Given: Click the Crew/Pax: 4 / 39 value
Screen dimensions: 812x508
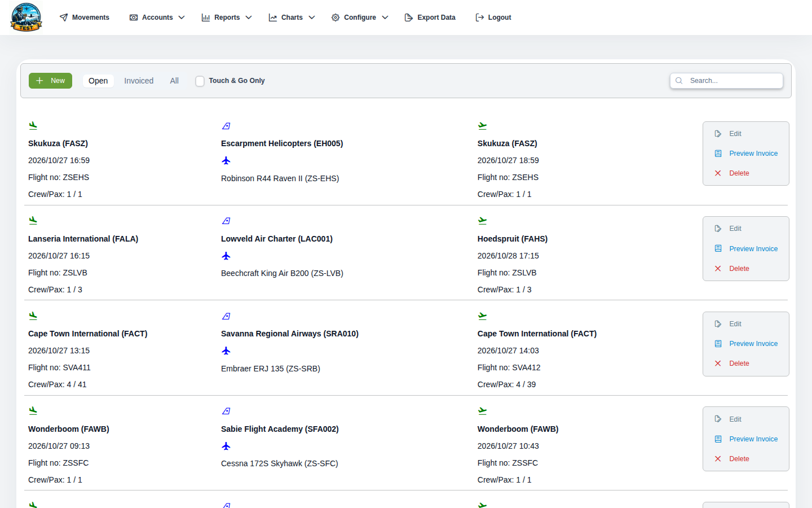Looking at the screenshot, I should tap(506, 384).
